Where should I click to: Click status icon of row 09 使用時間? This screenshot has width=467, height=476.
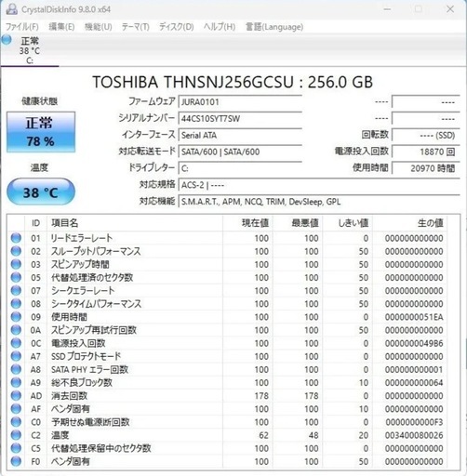16,317
